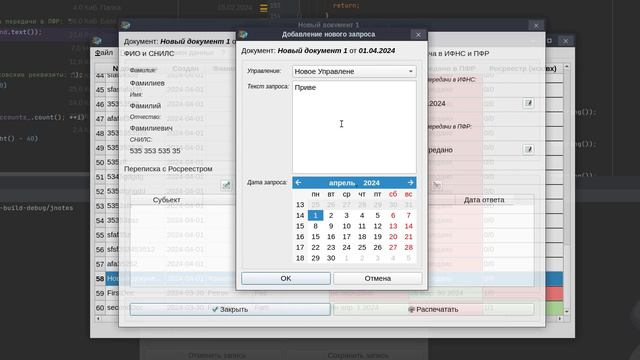
Task: Go to previous month in calendar
Action: [x=298, y=182]
